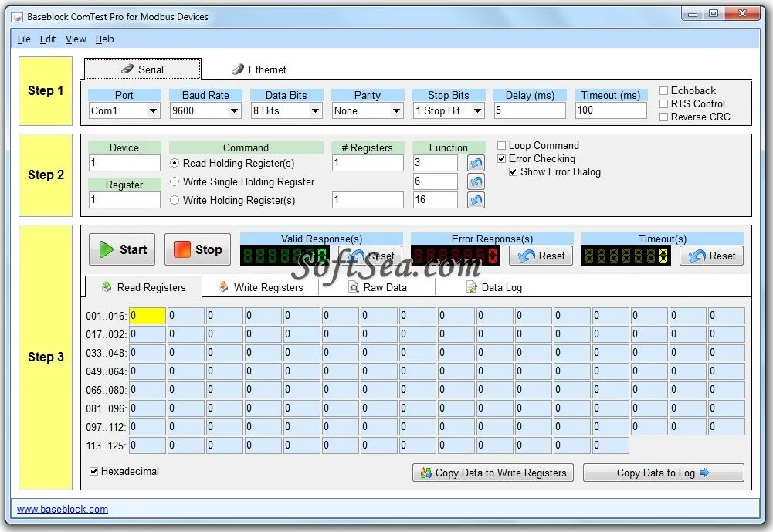
Task: Click # Registers field for Read Holding
Action: [368, 163]
